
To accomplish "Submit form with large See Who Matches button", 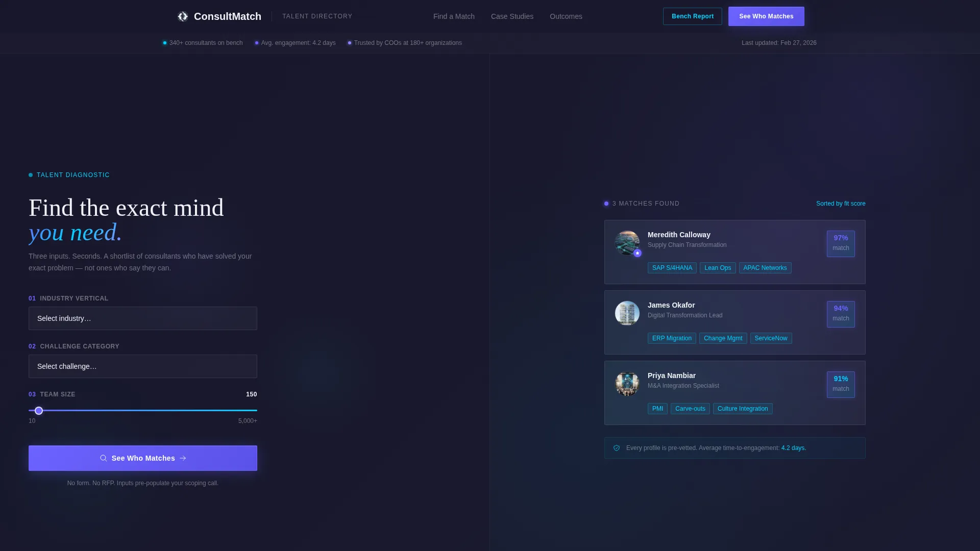I will [x=143, y=458].
